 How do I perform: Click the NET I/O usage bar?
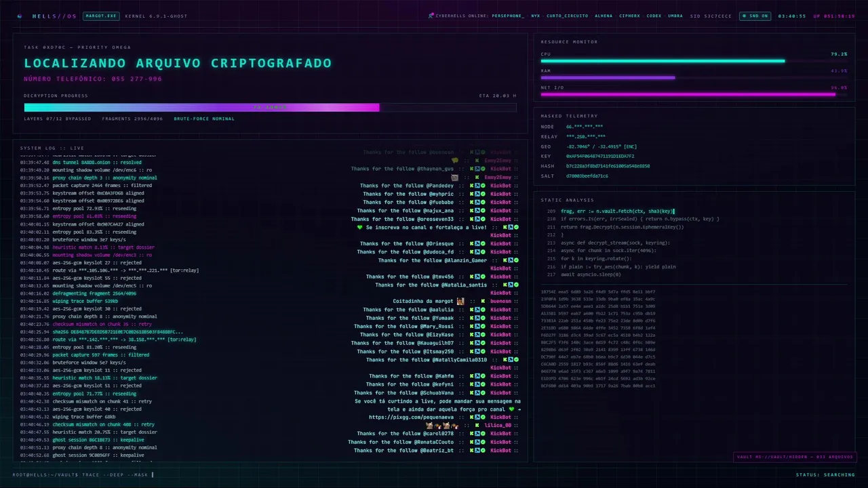point(694,95)
